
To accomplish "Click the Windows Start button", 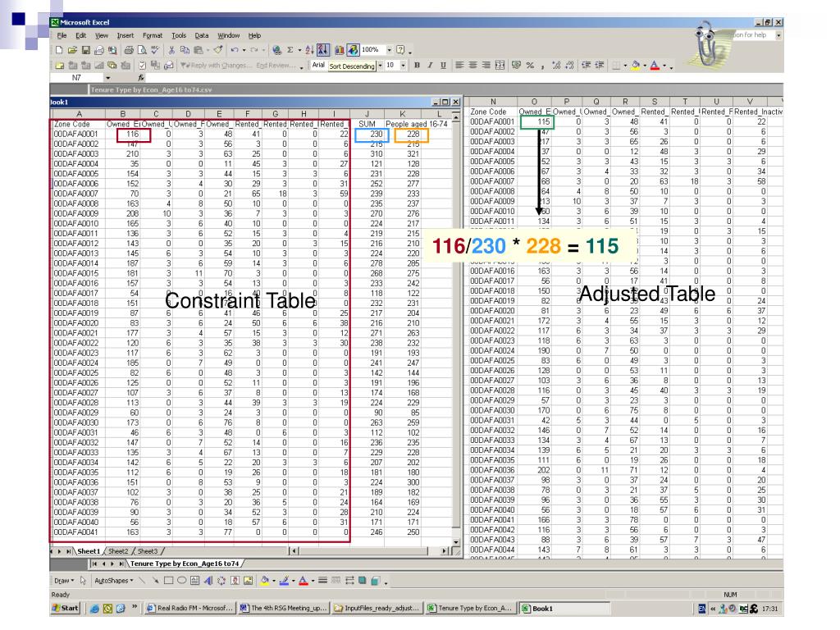I will tap(65, 608).
